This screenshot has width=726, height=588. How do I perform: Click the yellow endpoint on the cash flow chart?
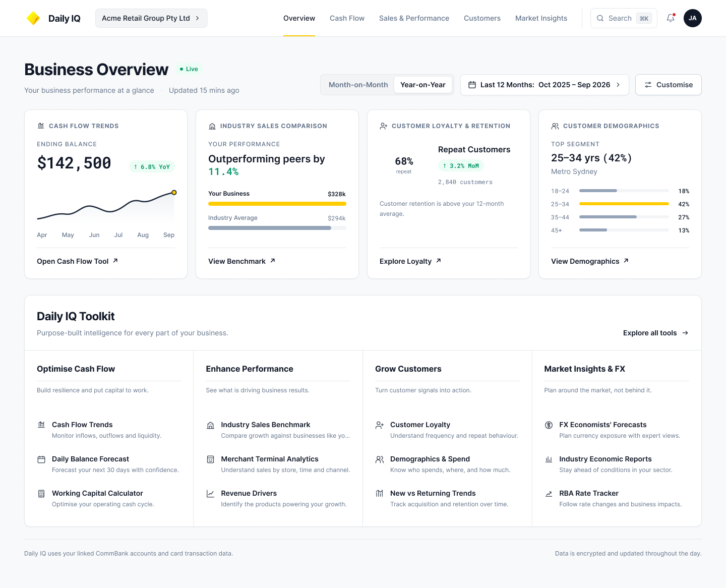(174, 192)
